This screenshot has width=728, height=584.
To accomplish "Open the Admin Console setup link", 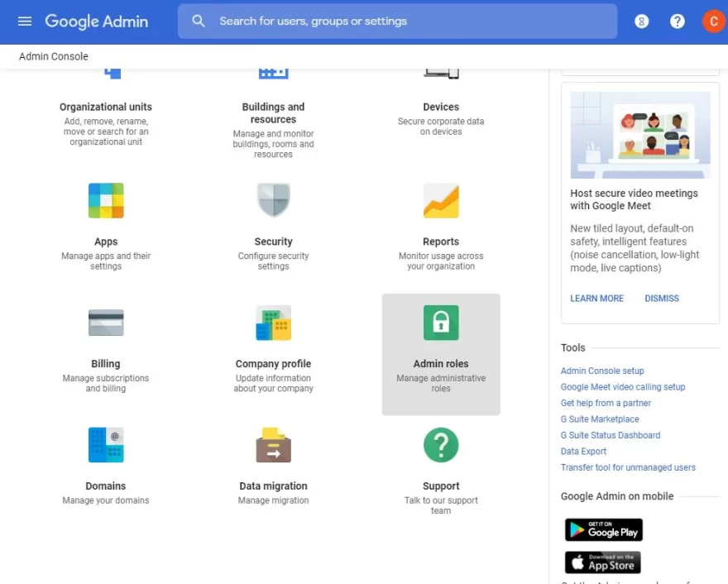I will point(602,371).
